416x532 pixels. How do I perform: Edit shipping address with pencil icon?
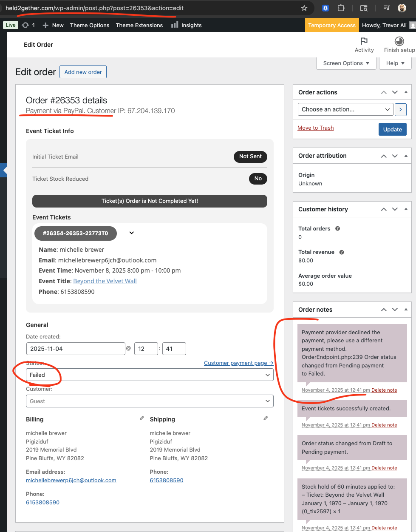tap(266, 418)
